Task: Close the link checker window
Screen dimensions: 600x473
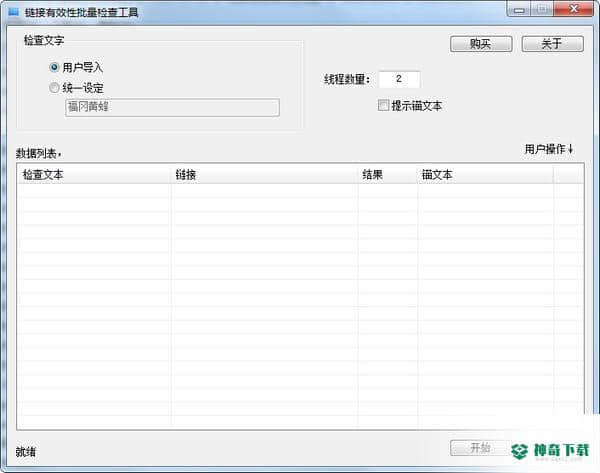Action: [574, 9]
